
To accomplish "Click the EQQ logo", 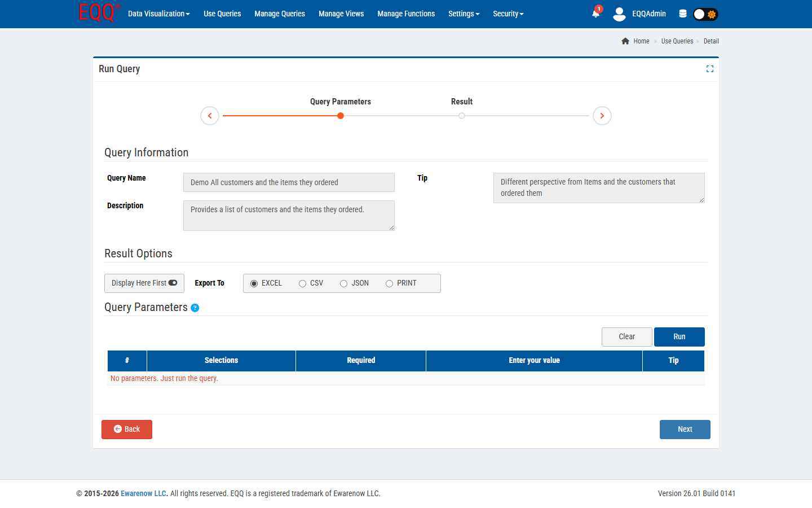I will click(96, 14).
